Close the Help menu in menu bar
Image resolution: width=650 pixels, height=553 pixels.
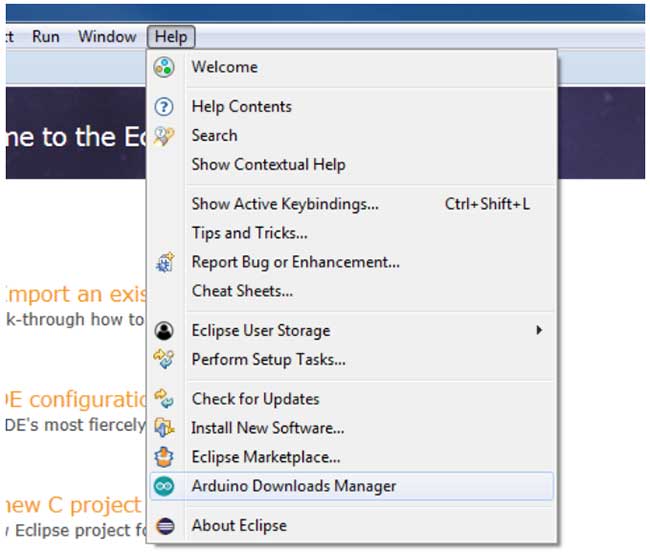171,37
